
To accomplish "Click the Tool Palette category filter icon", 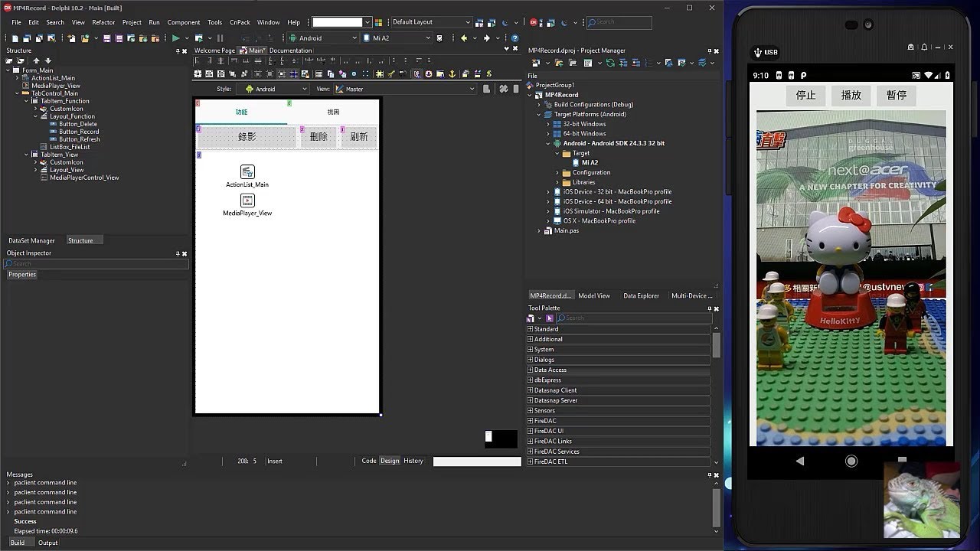I will (531, 318).
